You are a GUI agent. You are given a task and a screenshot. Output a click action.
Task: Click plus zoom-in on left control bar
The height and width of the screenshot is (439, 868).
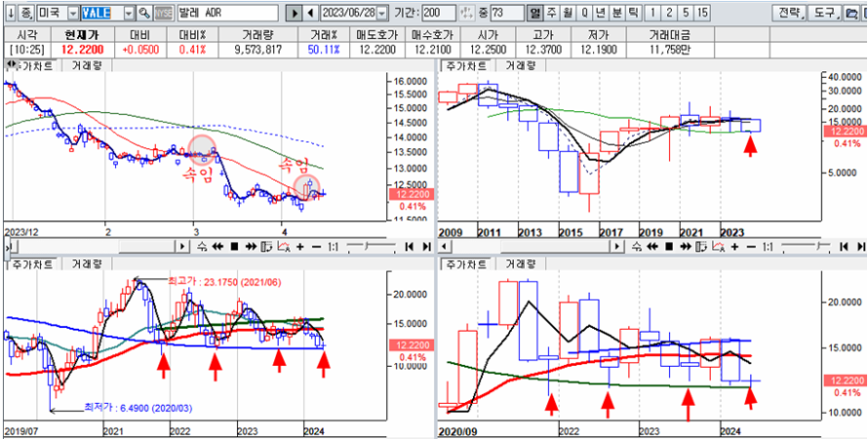[300, 247]
